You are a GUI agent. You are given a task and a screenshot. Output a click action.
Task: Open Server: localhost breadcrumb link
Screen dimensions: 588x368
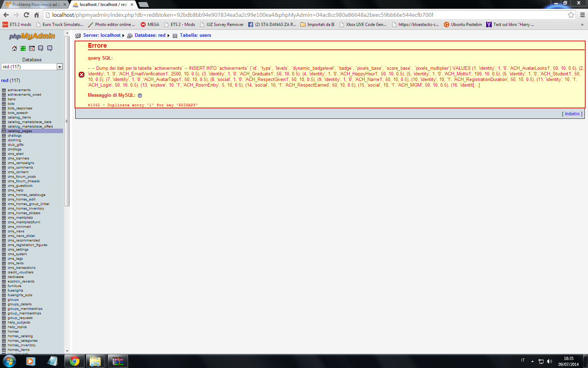coord(102,35)
